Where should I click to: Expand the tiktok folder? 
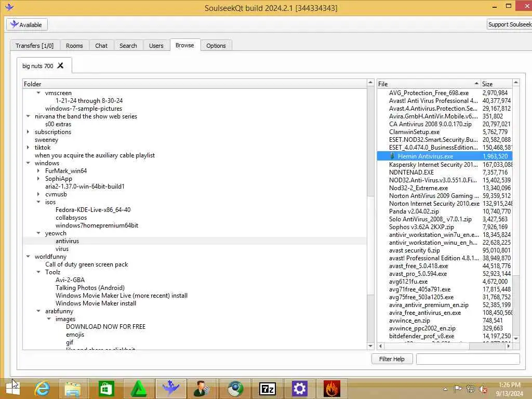tap(28, 147)
